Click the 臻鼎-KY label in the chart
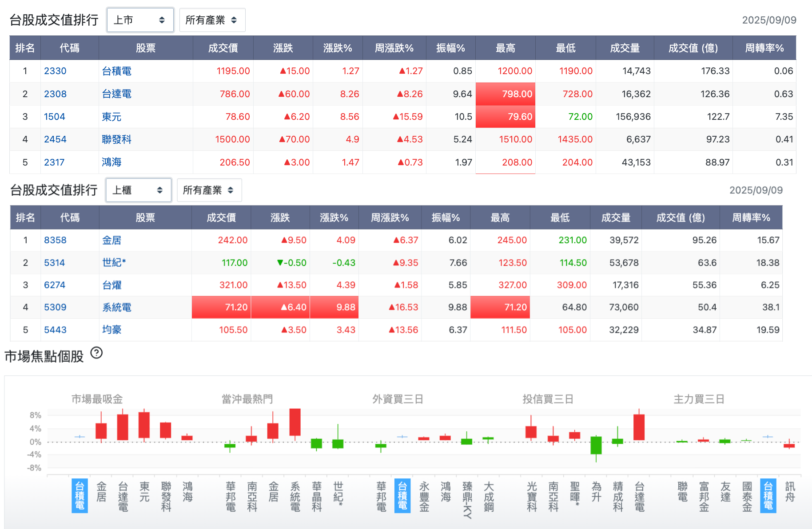812x529 pixels. point(467,500)
